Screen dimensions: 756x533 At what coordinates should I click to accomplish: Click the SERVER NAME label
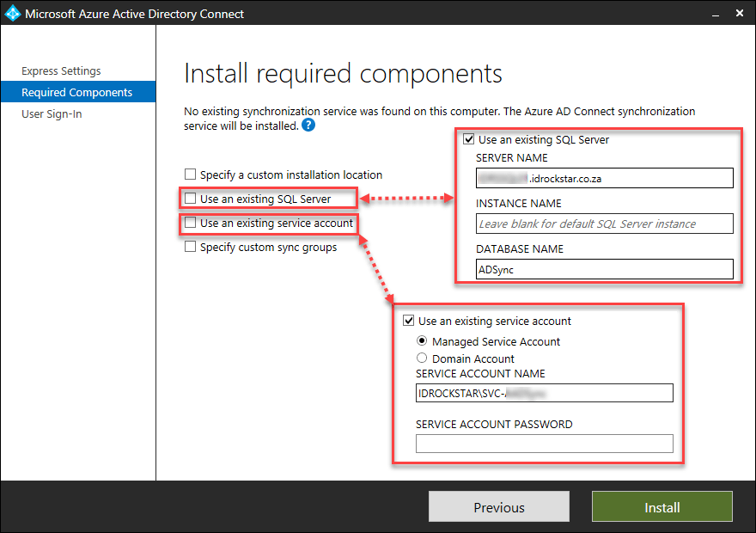pos(511,157)
